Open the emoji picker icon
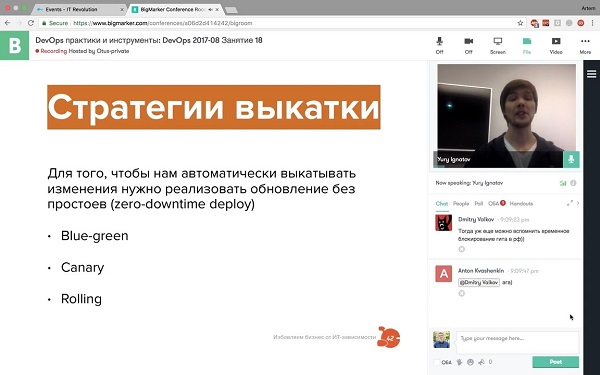This screenshot has height=375, width=600. [470, 362]
